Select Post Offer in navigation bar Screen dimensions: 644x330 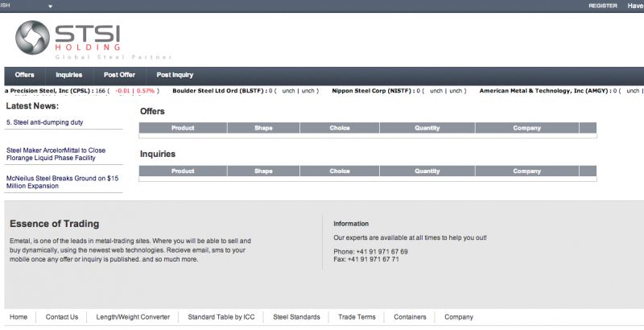click(x=119, y=75)
